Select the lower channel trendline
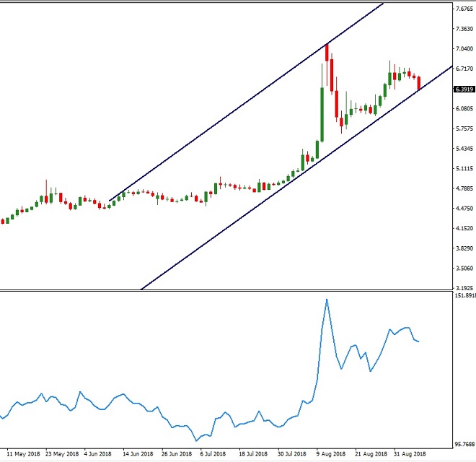Screen dimensions: 476x462 pyautogui.click(x=296, y=177)
